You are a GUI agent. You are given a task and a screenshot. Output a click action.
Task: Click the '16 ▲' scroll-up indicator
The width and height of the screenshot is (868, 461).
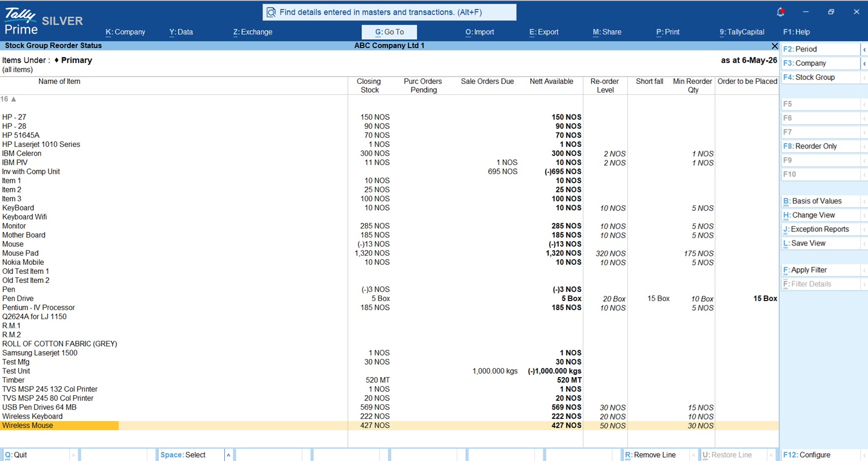pos(8,99)
